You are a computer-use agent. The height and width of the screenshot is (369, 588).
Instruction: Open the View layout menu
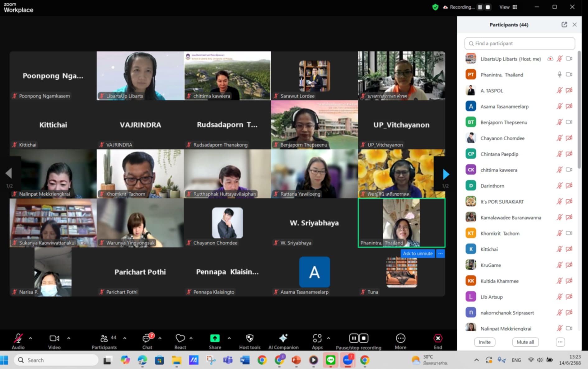click(508, 7)
